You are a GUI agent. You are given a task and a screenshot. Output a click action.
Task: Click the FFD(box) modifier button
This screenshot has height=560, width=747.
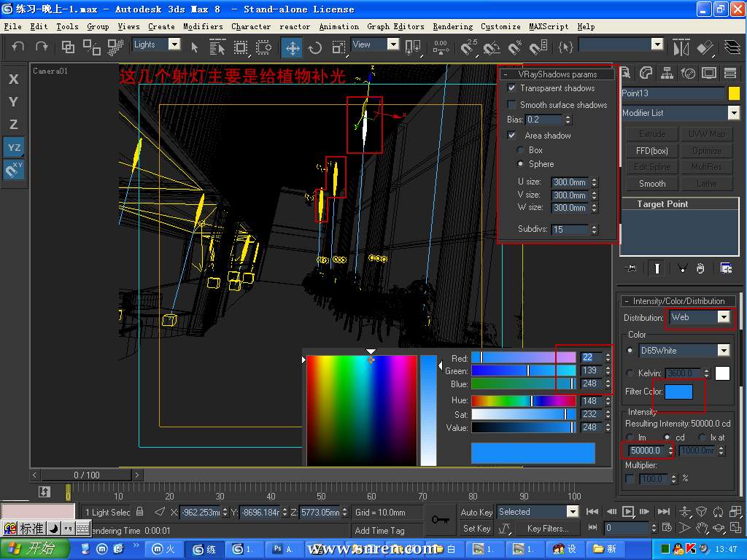pyautogui.click(x=651, y=151)
